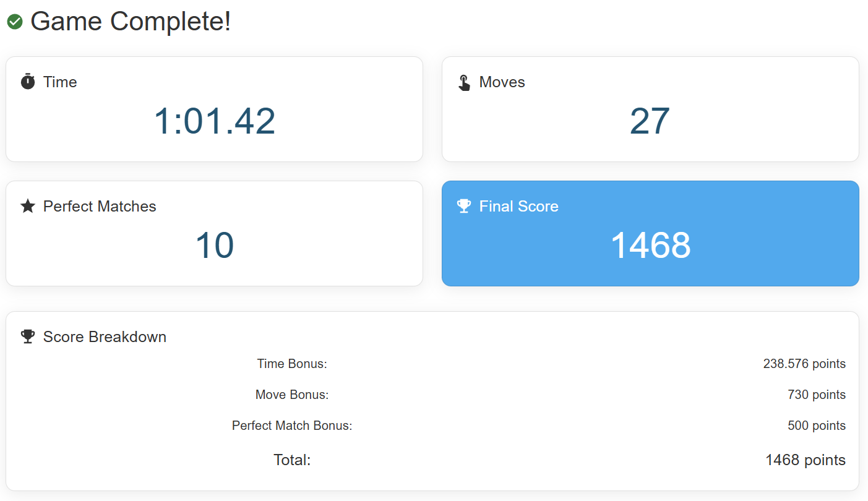The image size is (868, 501).
Task: Click the Final Score number 1468
Action: 650,245
